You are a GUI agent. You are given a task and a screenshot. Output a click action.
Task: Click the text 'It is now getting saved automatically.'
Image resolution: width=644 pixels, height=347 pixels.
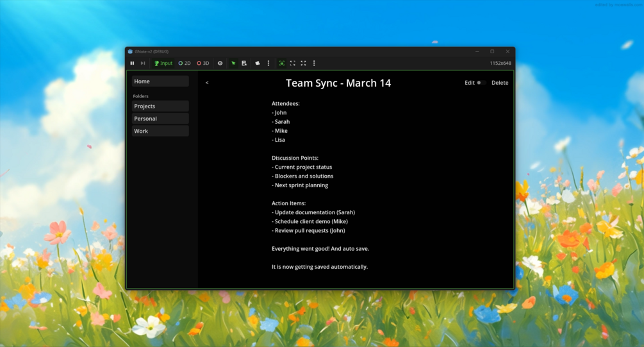pyautogui.click(x=320, y=267)
